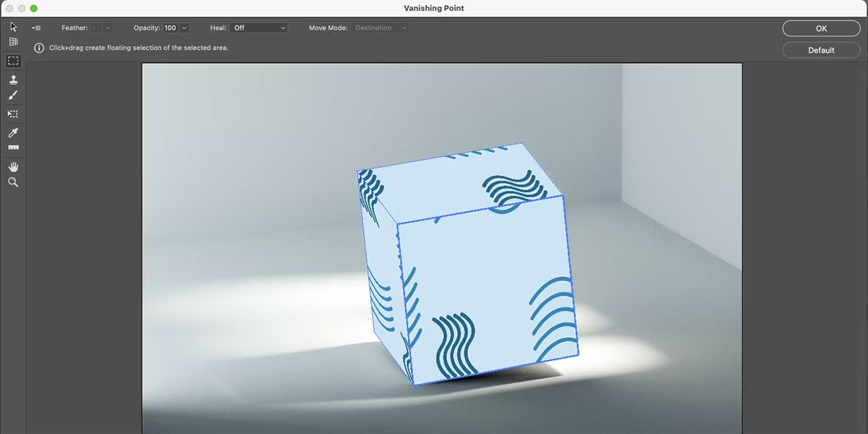
Task: Activate the Marquee selection tool
Action: 13,61
